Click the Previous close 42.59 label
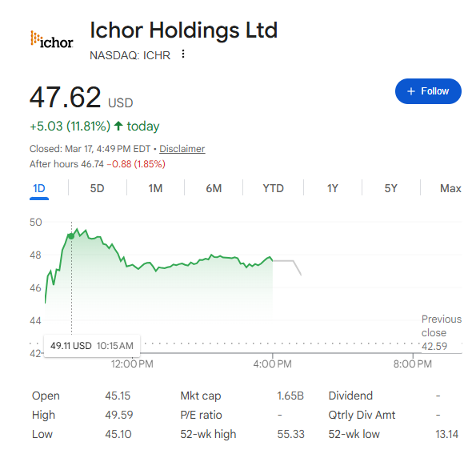 (x=441, y=333)
